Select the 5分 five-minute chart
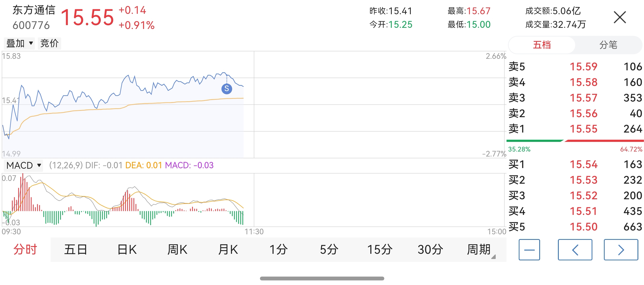 click(329, 249)
